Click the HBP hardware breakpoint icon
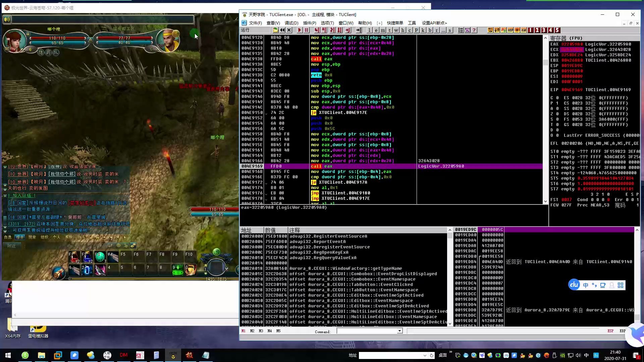The image size is (644, 362). pyautogui.click(x=510, y=30)
